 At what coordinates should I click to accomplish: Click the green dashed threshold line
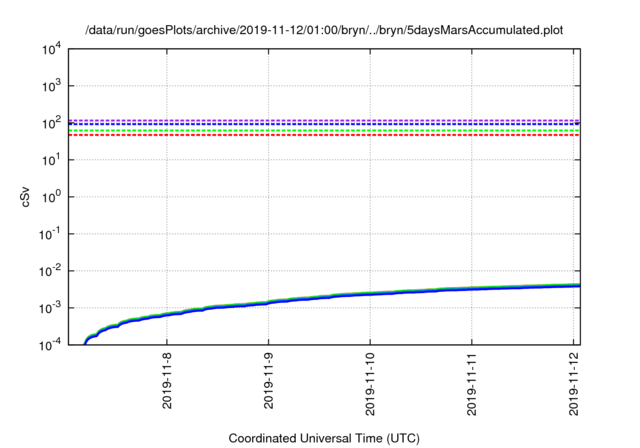(x=324, y=131)
